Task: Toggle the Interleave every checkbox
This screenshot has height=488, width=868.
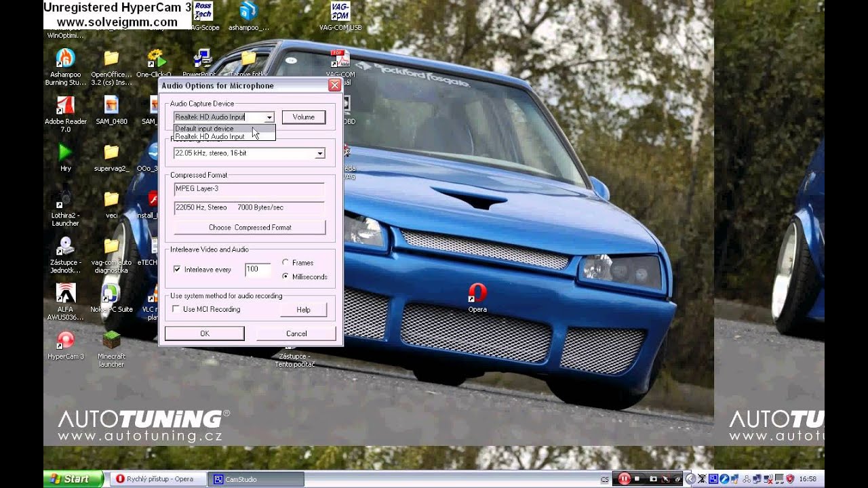Action: [x=177, y=269]
